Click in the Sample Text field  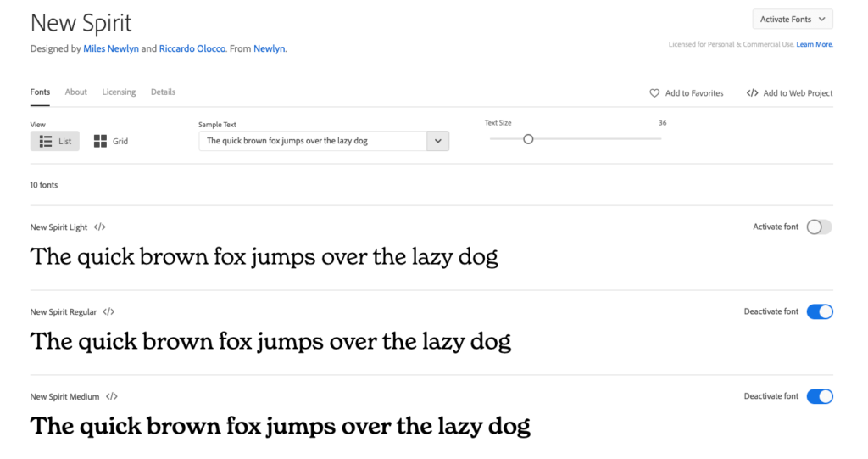pos(313,141)
